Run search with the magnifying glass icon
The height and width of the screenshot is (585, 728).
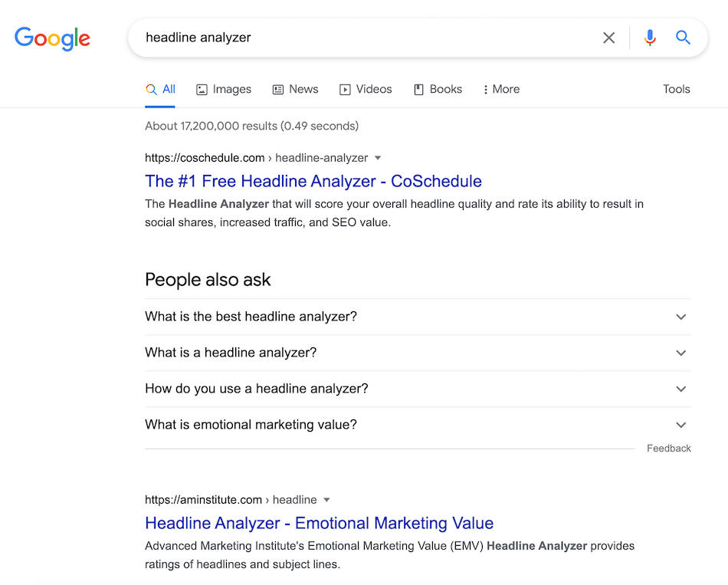point(683,37)
